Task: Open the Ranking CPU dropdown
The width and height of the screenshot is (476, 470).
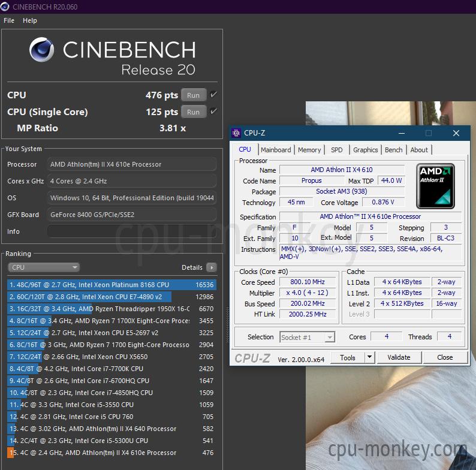Action: pyautogui.click(x=44, y=267)
